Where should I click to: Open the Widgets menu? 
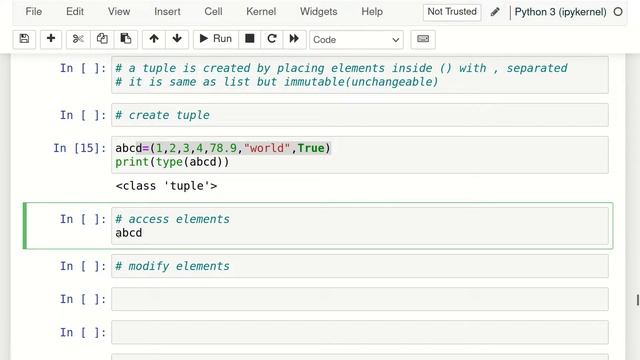coord(318,12)
